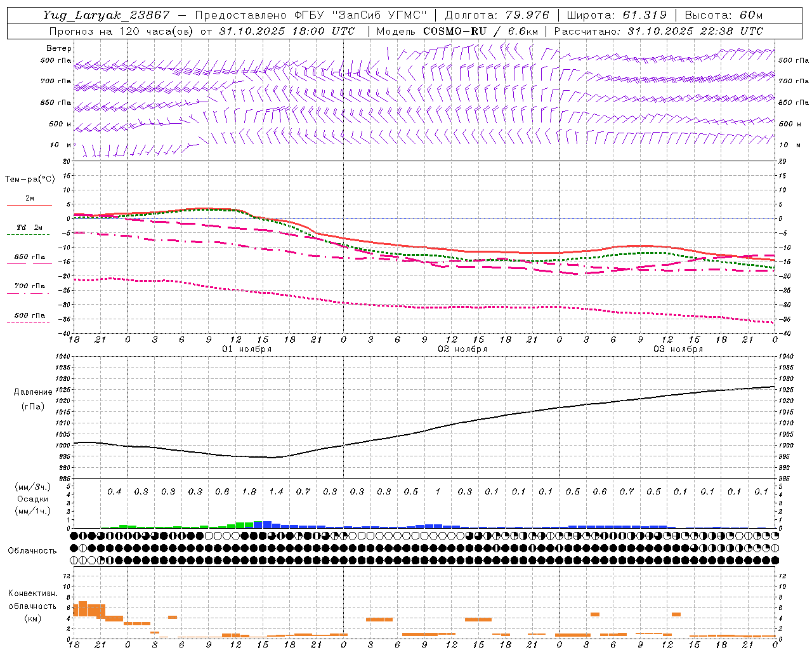Click the dotted line sample under legend 500 гПа
Image resolution: width=812 pixels, height=650 pixels.
click(29, 323)
